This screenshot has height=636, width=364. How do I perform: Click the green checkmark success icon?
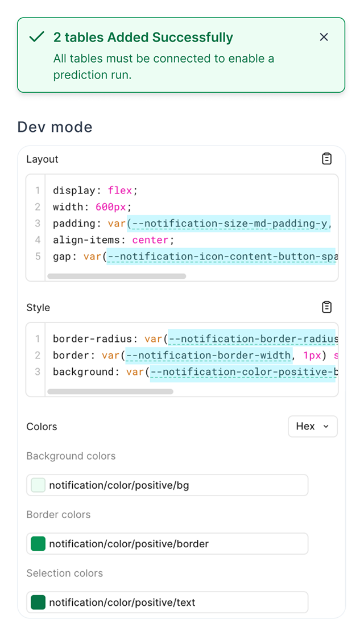pos(37,37)
